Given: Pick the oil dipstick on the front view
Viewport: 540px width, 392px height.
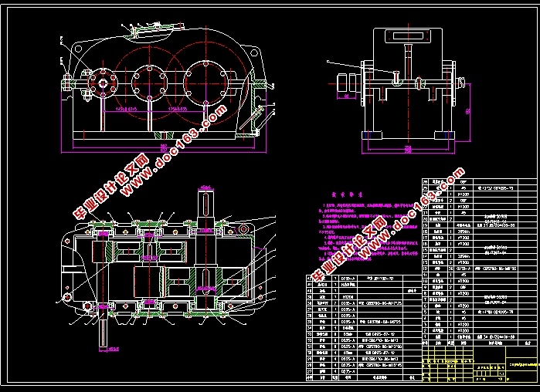Looking at the screenshot, I should 252,117.
